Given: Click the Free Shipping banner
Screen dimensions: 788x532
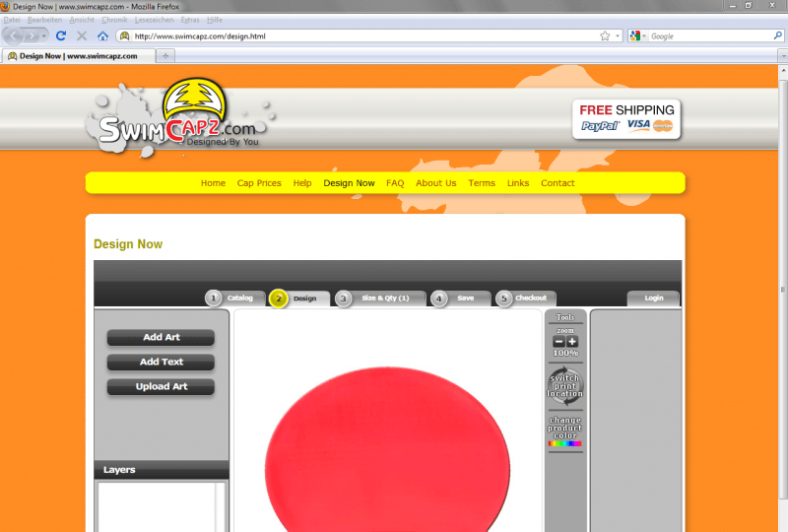Looking at the screenshot, I should (x=626, y=118).
